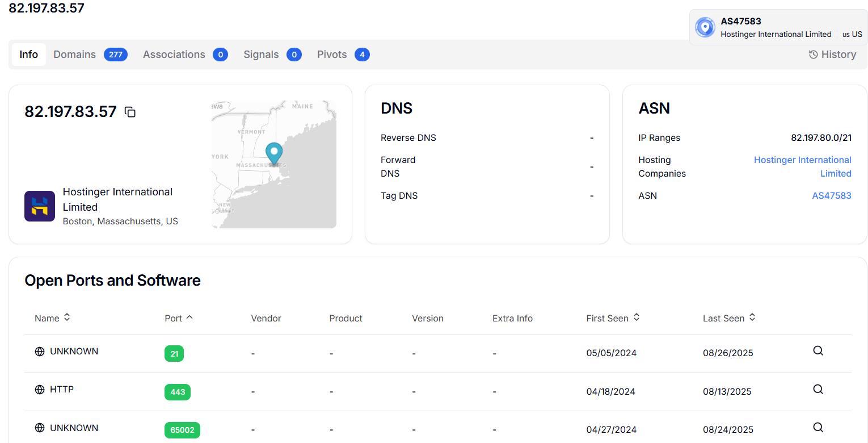
Task: Open the Domains tab
Action: click(x=91, y=55)
